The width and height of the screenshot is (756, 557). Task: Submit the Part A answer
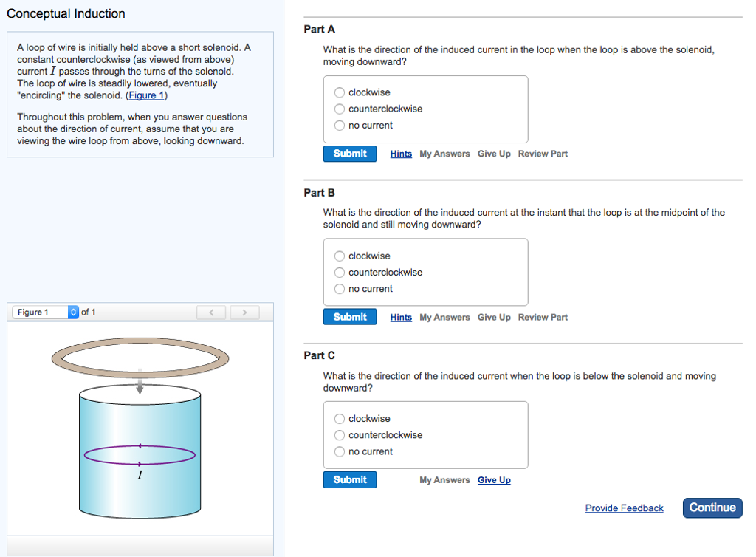(x=350, y=154)
